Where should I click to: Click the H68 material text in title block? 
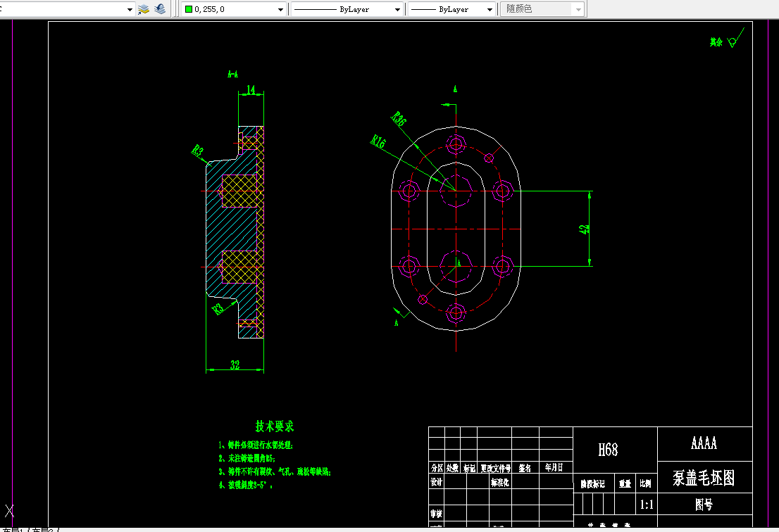pos(608,450)
